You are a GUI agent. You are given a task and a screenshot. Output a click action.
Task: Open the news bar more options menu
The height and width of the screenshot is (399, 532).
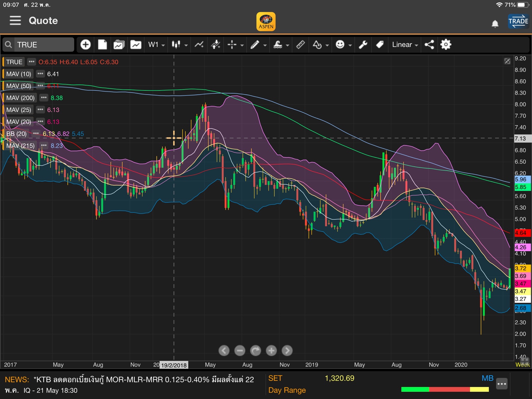point(501,384)
